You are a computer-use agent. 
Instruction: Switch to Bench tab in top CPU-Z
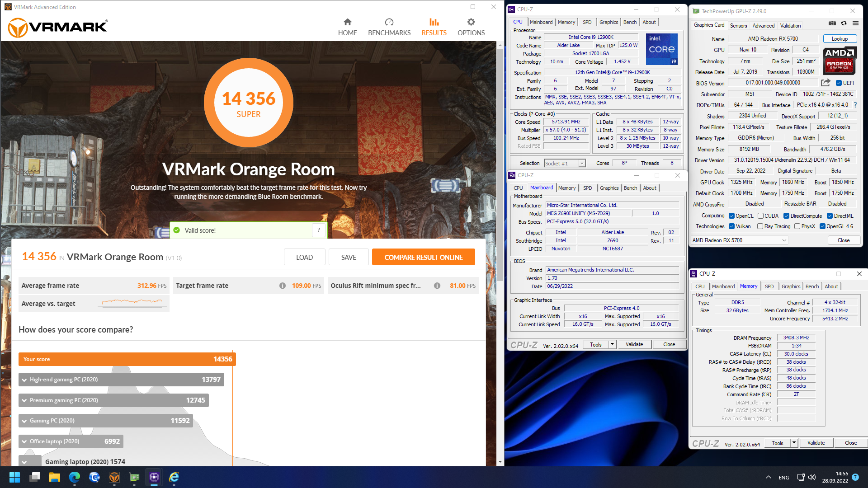click(x=630, y=22)
